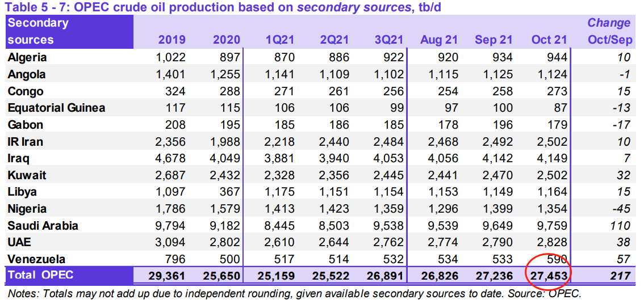Select the Saudi Arabia row label
Viewport: 644px width, 304px height.
tap(43, 226)
